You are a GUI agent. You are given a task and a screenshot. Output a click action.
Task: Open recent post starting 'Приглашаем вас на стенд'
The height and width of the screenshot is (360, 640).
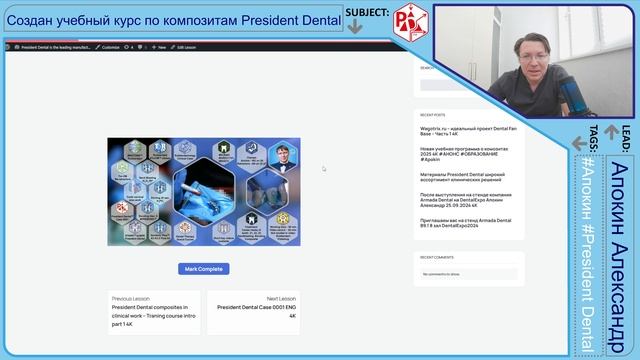tap(465, 223)
